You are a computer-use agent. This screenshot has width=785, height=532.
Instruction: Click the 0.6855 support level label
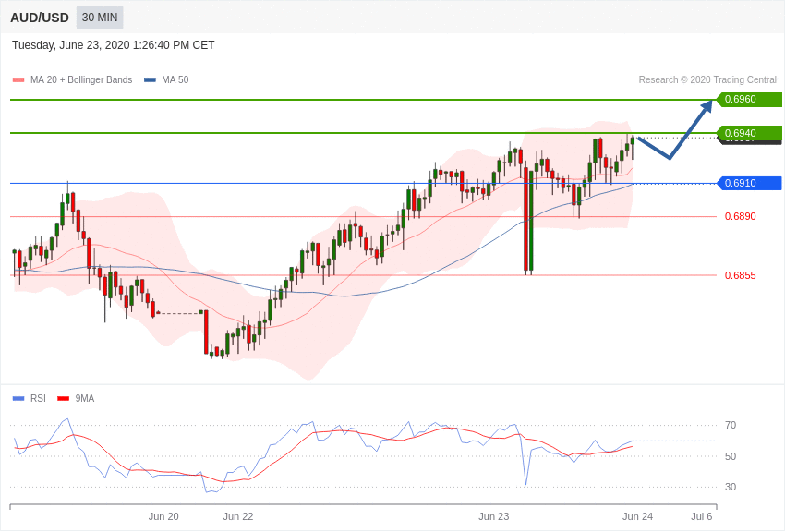point(740,275)
